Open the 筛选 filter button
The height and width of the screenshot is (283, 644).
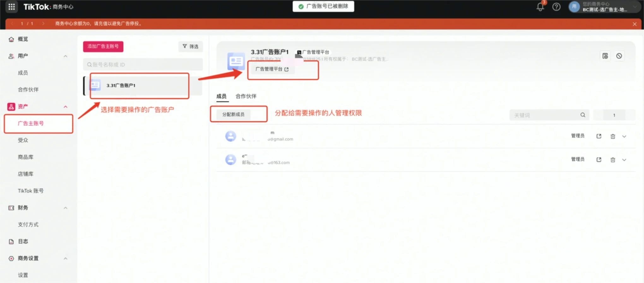(x=190, y=46)
